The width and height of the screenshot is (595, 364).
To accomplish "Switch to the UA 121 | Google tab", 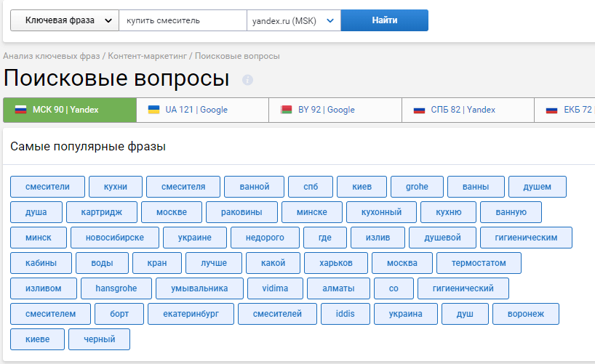I will click(x=202, y=110).
